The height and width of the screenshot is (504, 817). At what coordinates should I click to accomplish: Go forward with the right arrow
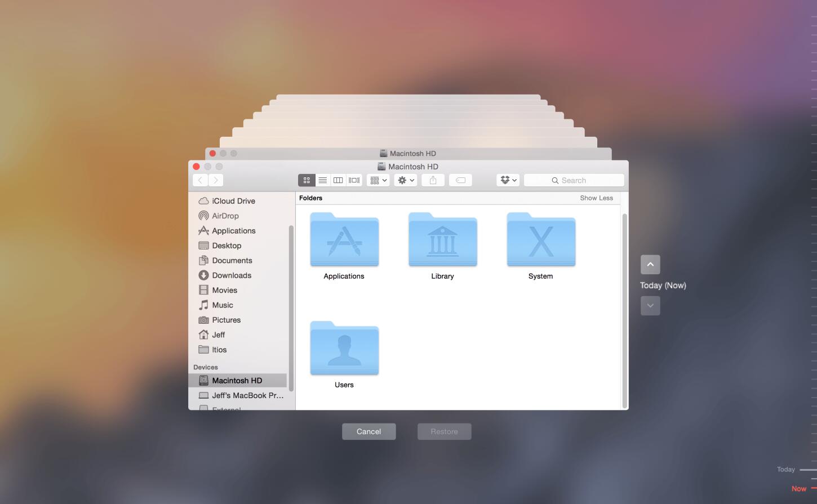click(216, 180)
